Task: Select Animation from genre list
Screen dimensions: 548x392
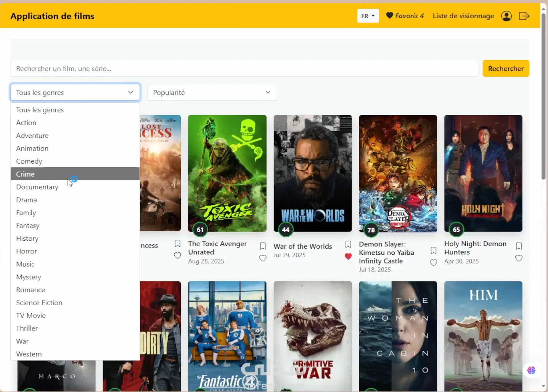Action: (x=75, y=148)
